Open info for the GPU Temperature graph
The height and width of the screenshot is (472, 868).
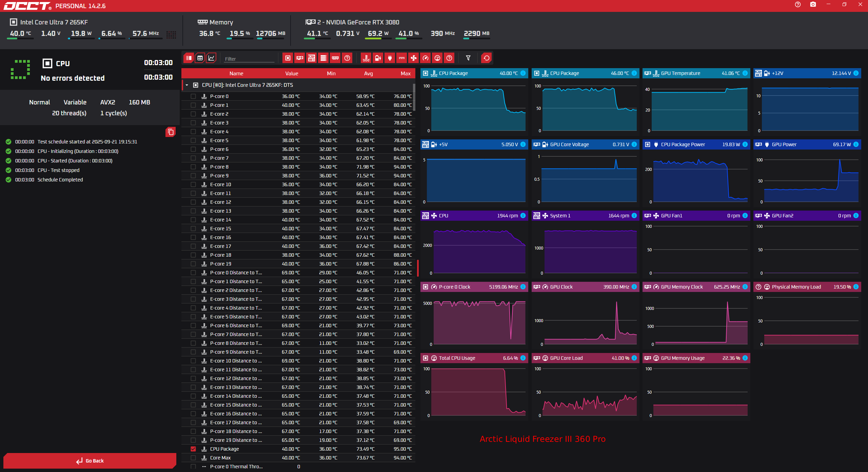tap(745, 73)
